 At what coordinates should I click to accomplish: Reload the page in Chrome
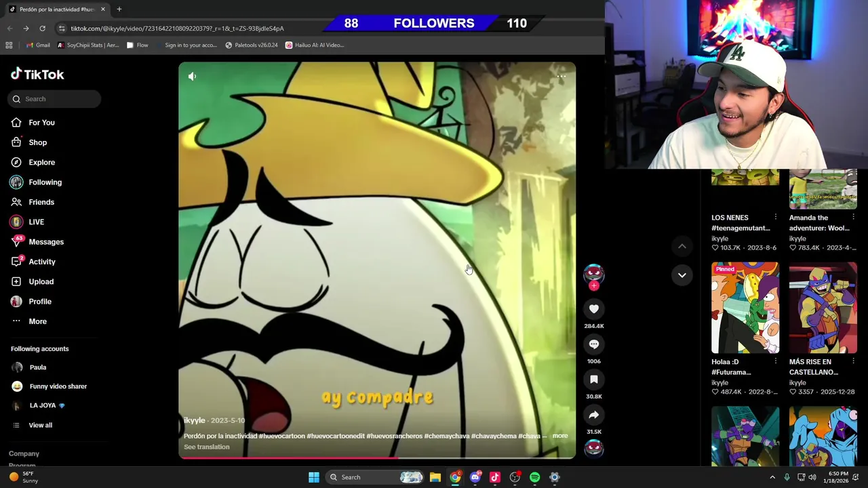[42, 28]
